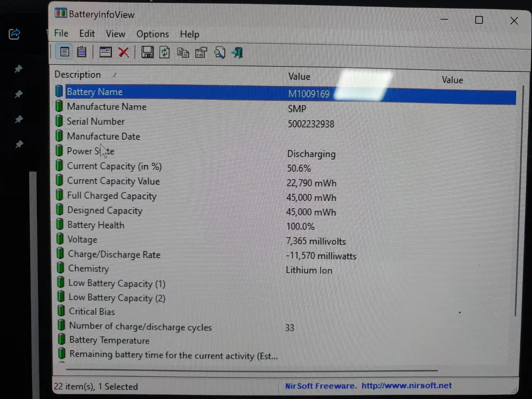532x399 pixels.
Task: Click the 22,790 mWh value
Action: (x=311, y=183)
